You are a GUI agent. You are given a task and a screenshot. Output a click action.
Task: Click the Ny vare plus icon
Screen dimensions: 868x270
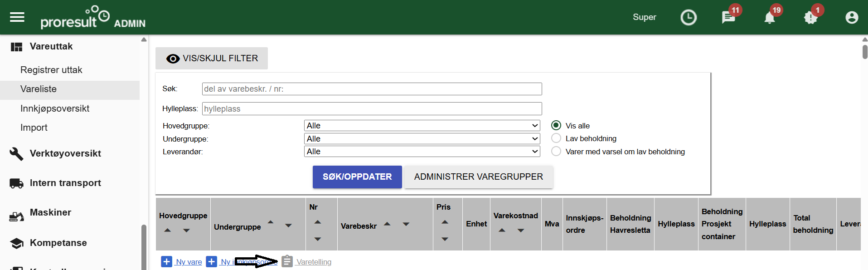click(x=166, y=262)
